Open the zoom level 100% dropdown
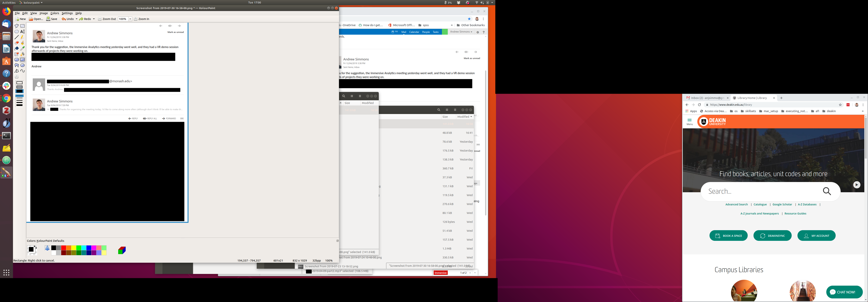This screenshot has width=868, height=302. [x=130, y=19]
